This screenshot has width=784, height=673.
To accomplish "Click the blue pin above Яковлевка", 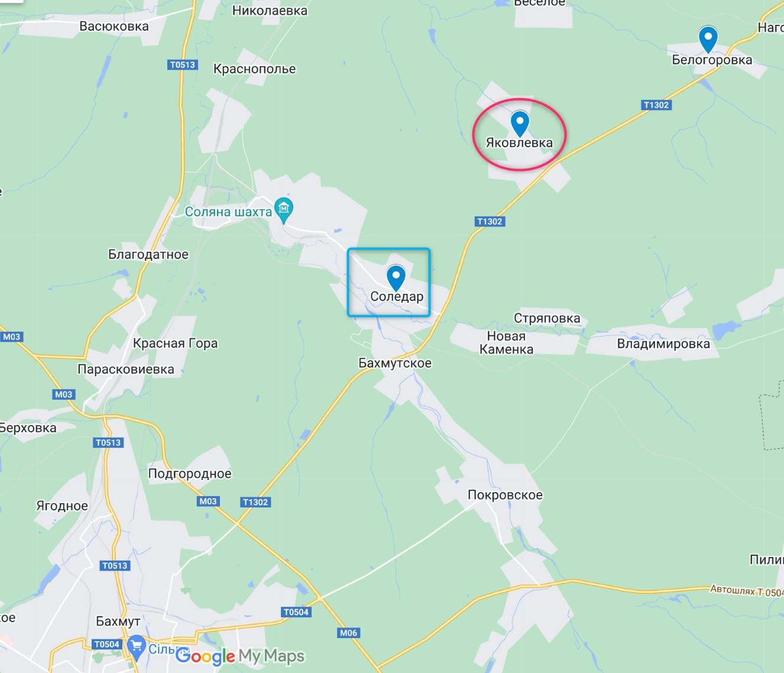I will 520,124.
